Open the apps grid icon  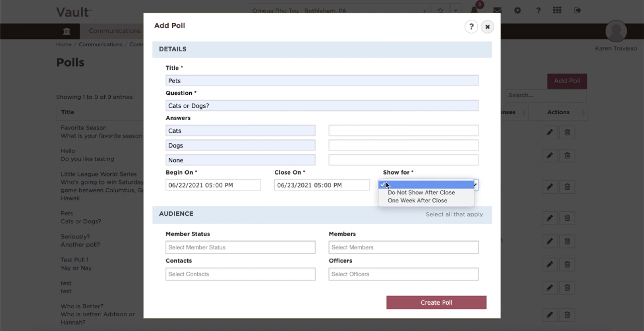click(x=557, y=10)
